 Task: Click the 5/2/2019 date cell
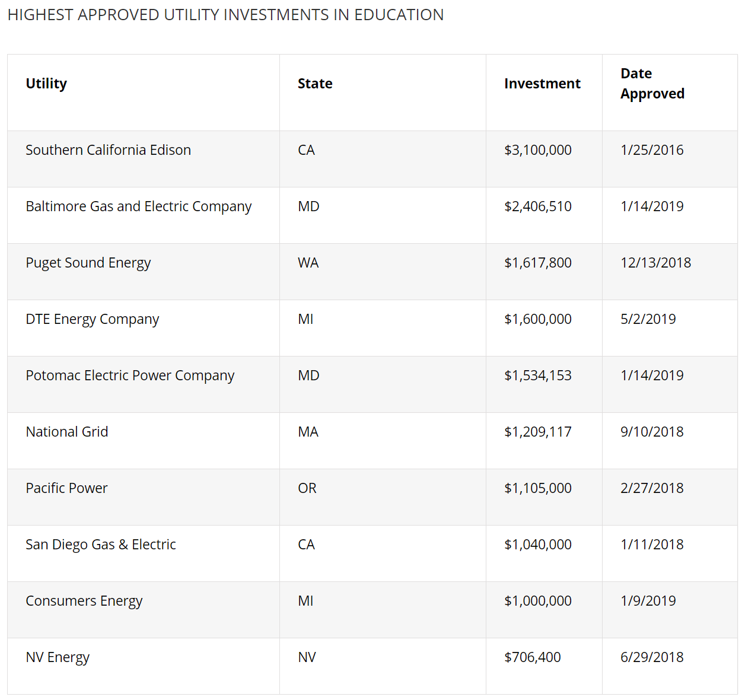tap(648, 319)
